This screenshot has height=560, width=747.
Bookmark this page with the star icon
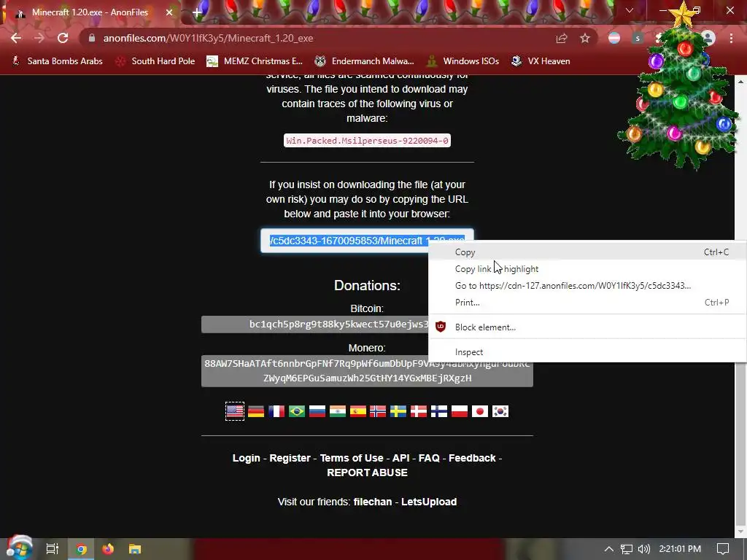click(x=585, y=38)
